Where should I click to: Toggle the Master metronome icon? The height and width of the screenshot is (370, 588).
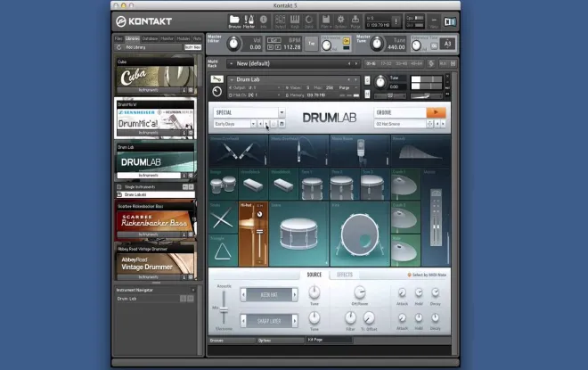(249, 21)
